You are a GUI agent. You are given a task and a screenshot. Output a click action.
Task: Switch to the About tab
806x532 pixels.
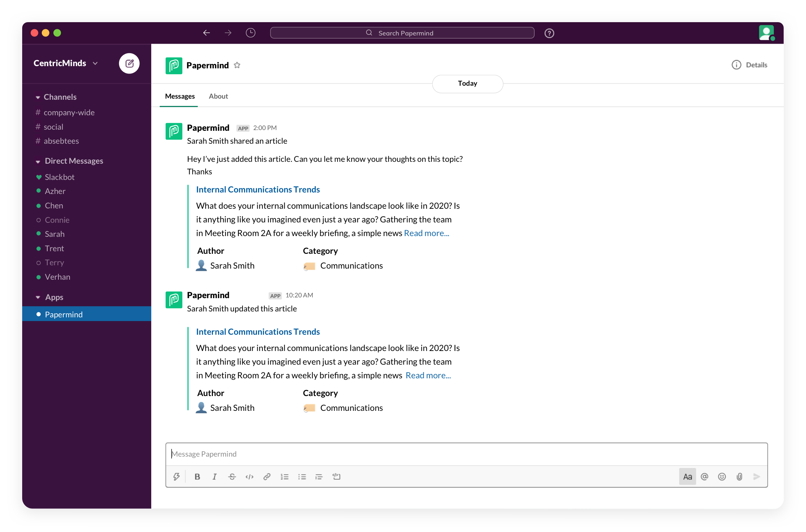(x=218, y=96)
